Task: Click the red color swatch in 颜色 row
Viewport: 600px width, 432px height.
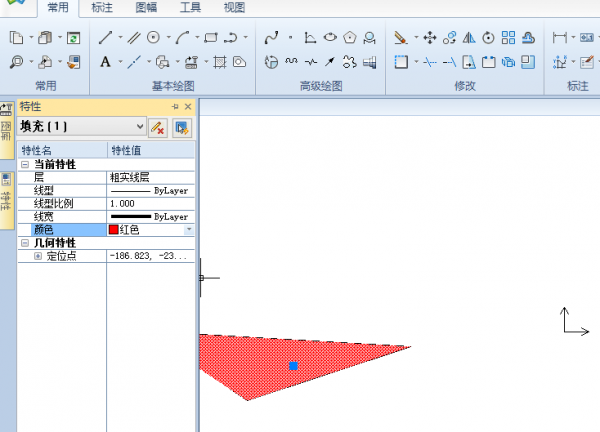Action: pos(113,230)
